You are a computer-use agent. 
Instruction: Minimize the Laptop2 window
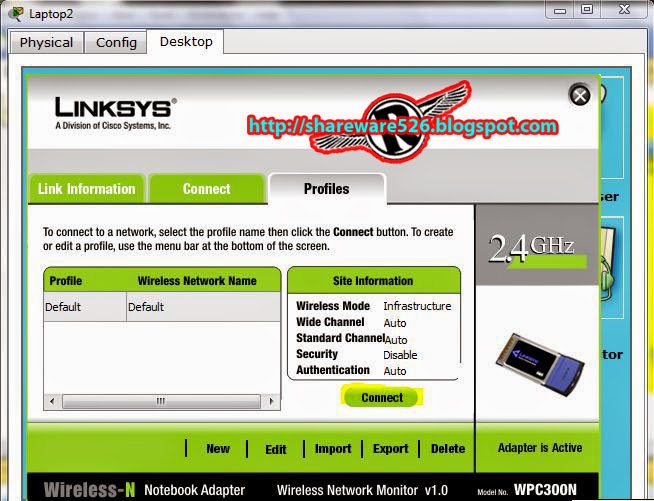[x=560, y=10]
